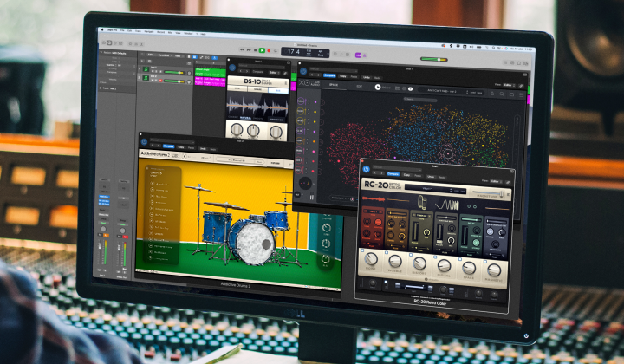This screenshot has width=624, height=364.
Task: Open the Note Pad icon at top right
Action: (512, 63)
